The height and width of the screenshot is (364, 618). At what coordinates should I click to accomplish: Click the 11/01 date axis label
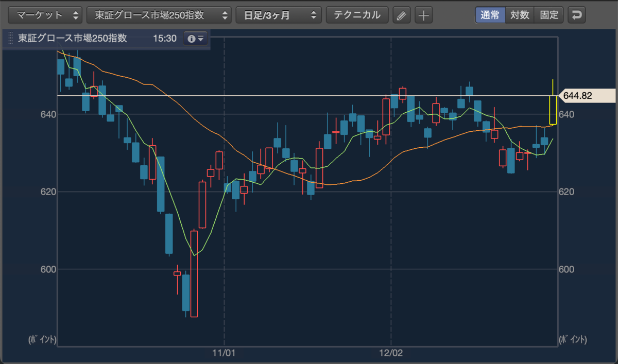tap(224, 353)
